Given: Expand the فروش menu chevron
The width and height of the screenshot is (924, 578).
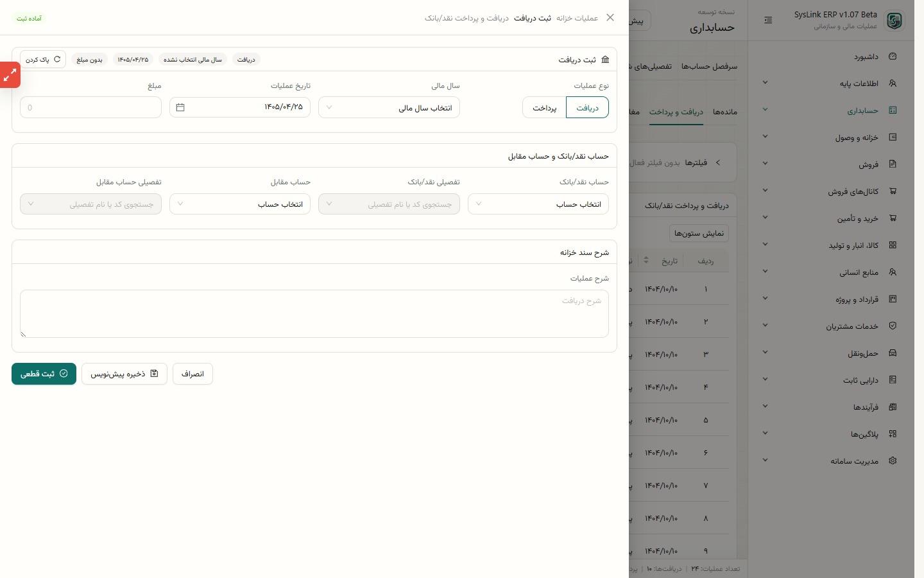Looking at the screenshot, I should click(765, 164).
